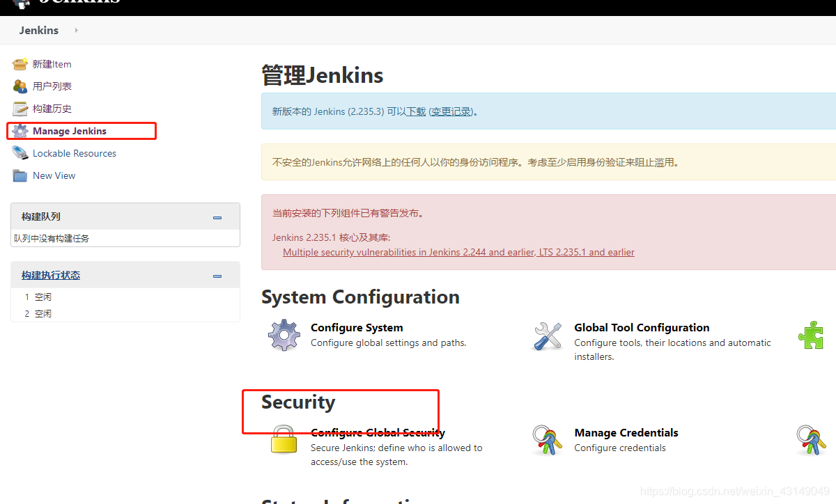Image resolution: width=836 pixels, height=504 pixels.
Task: Click the Lockable Resources drive icon
Action: (x=20, y=153)
